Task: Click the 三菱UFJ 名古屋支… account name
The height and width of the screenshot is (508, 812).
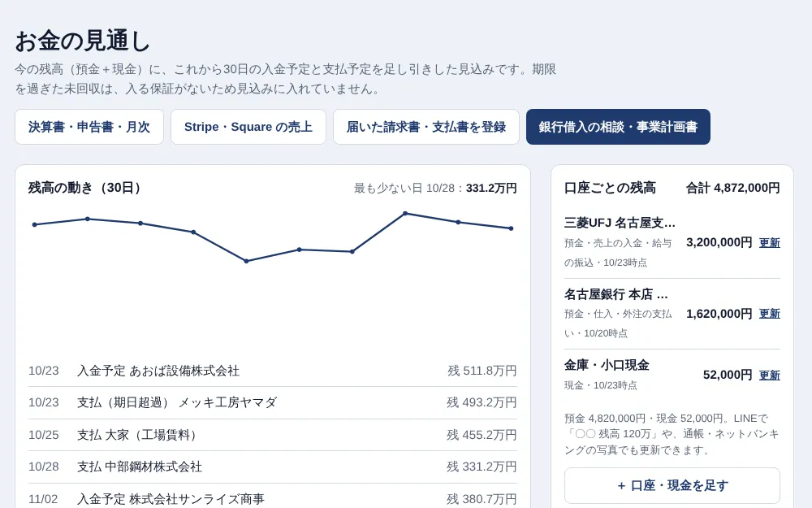Action: click(x=620, y=223)
